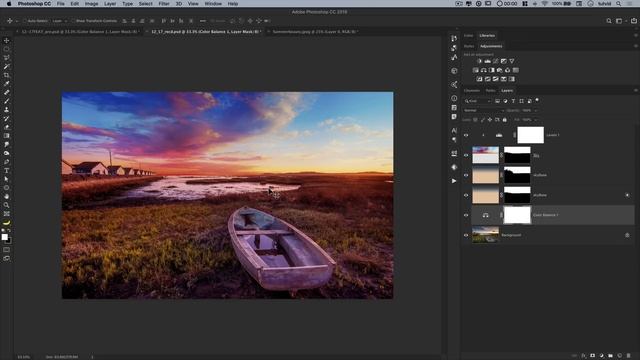Viewport: 640px width, 360px height.
Task: Click the share document button
Action: point(634,21)
